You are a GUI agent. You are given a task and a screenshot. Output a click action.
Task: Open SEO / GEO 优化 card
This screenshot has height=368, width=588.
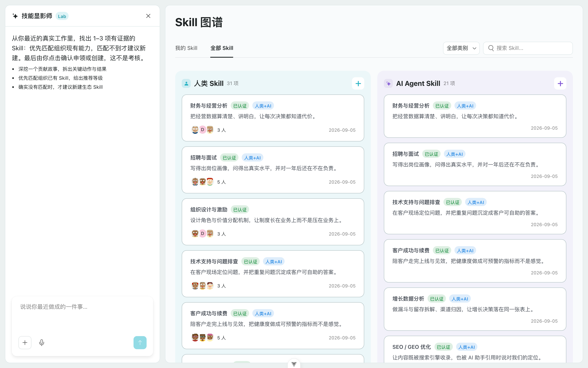pyautogui.click(x=475, y=350)
